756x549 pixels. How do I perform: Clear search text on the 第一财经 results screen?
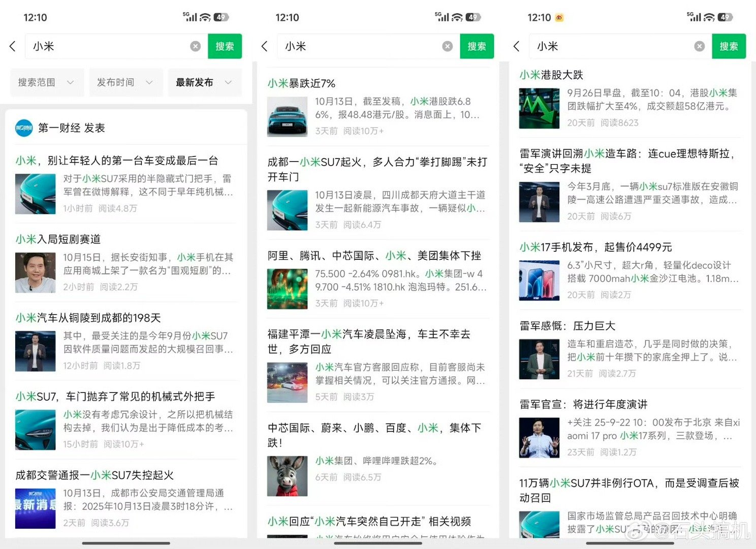tap(195, 46)
